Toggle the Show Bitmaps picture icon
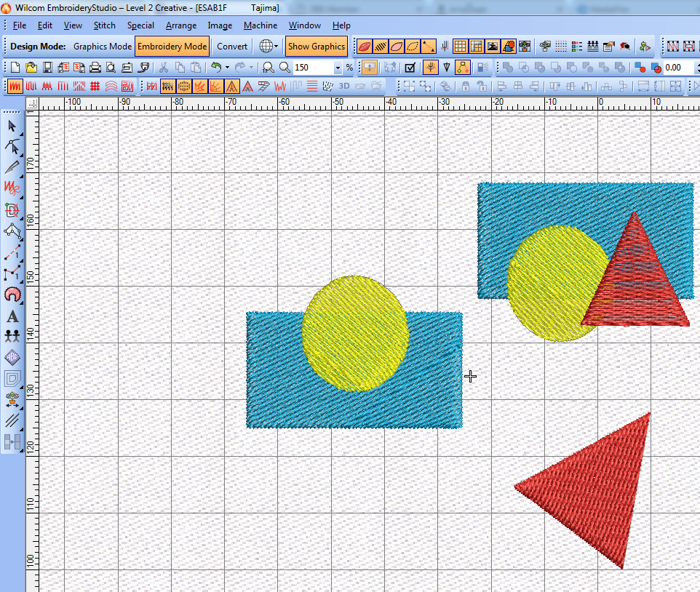 coord(493,47)
